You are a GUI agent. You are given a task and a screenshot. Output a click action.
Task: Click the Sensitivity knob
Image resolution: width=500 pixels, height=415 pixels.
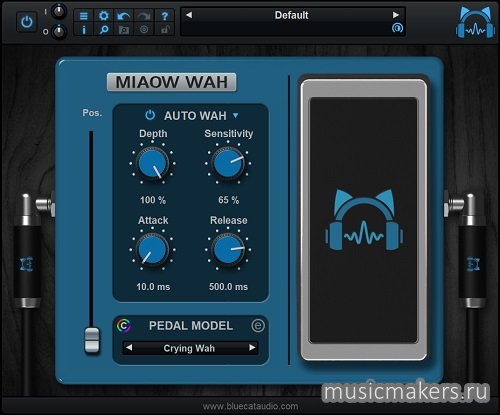coord(228,163)
